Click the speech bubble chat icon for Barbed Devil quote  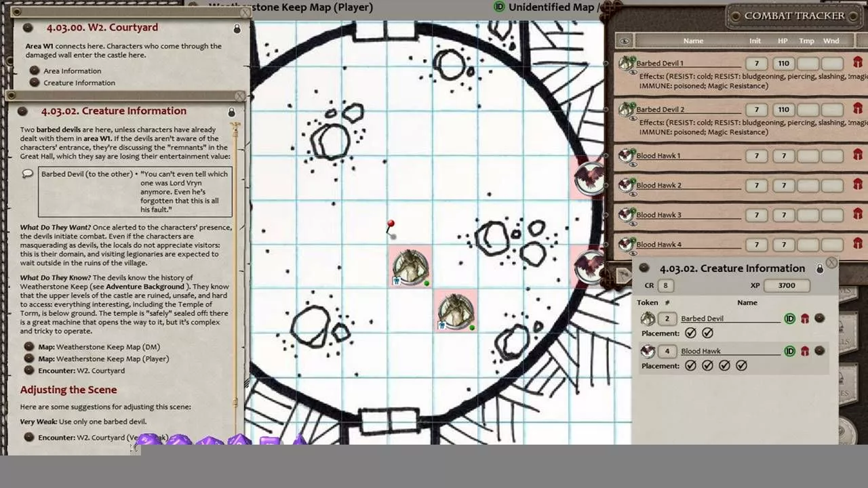click(x=28, y=174)
